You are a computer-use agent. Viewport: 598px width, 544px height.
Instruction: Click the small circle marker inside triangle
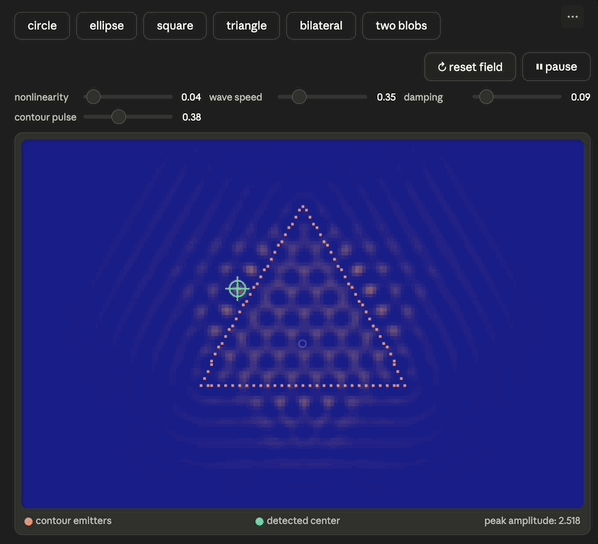302,344
